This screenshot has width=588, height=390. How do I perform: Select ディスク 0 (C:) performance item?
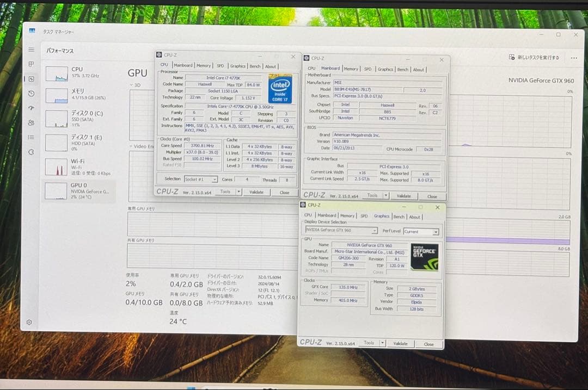[x=80, y=118]
